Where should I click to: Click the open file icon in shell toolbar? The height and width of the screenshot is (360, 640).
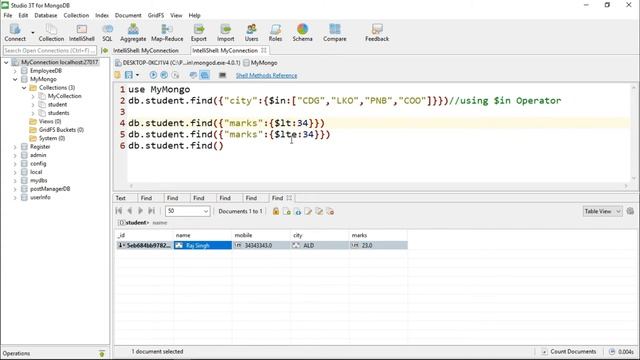118,75
